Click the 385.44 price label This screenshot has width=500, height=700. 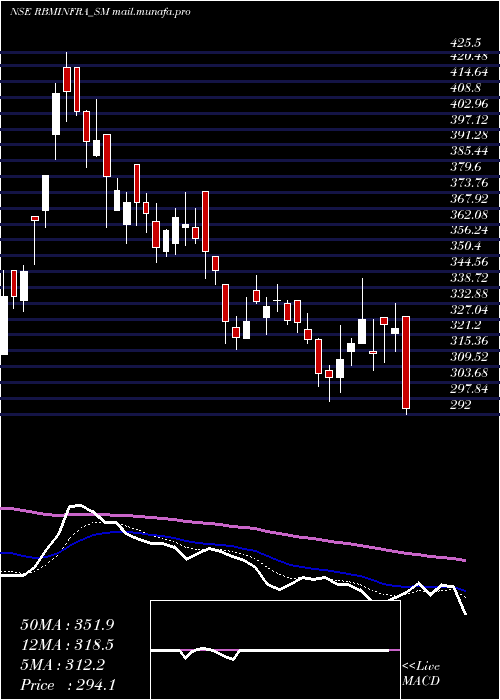tap(469, 151)
